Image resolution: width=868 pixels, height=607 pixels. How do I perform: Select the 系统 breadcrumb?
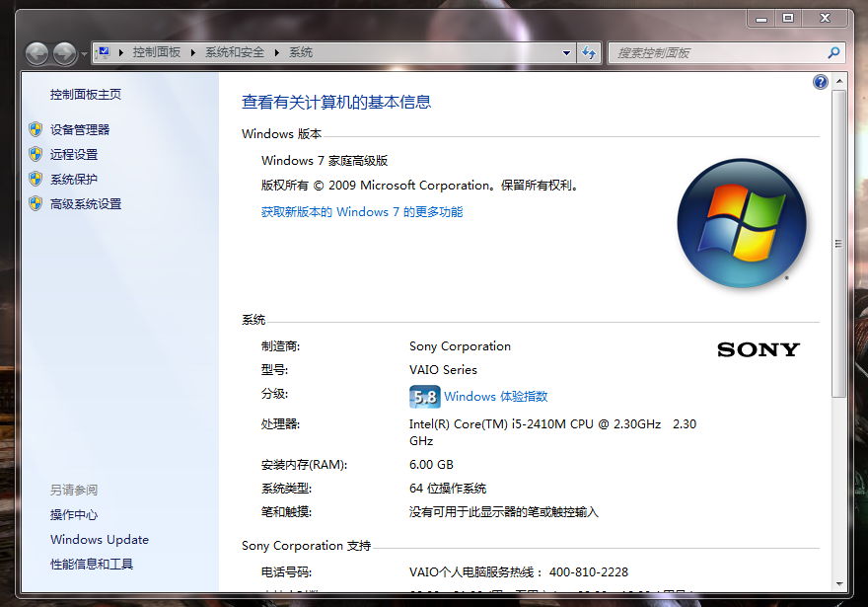301,52
